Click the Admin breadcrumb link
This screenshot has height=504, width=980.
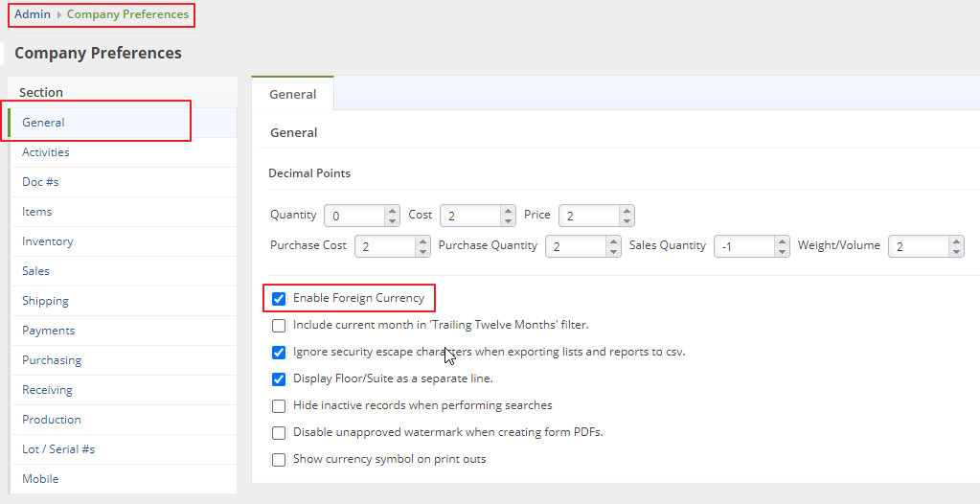[33, 14]
